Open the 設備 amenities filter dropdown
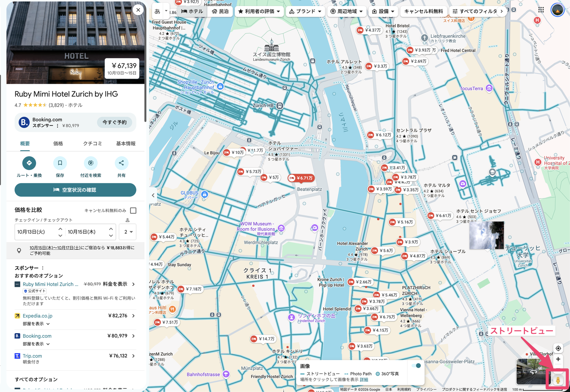This screenshot has height=392, width=570. click(x=383, y=11)
